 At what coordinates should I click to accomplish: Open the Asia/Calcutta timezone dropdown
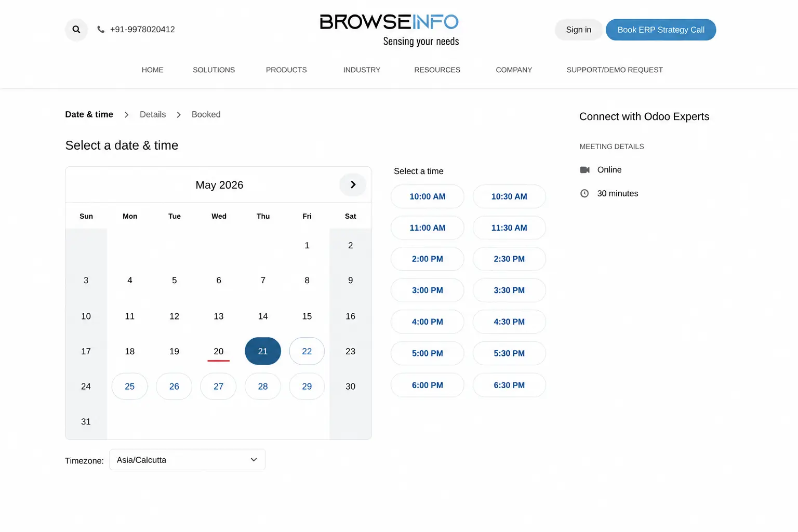pyautogui.click(x=188, y=460)
